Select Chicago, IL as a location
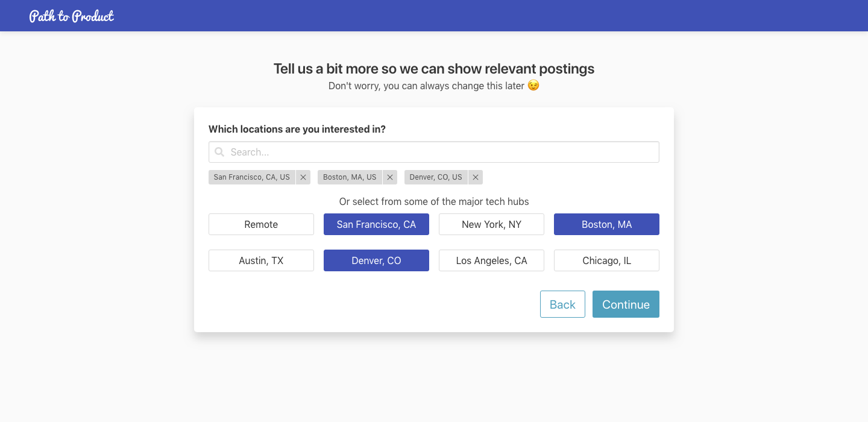The image size is (868, 422). [606, 260]
